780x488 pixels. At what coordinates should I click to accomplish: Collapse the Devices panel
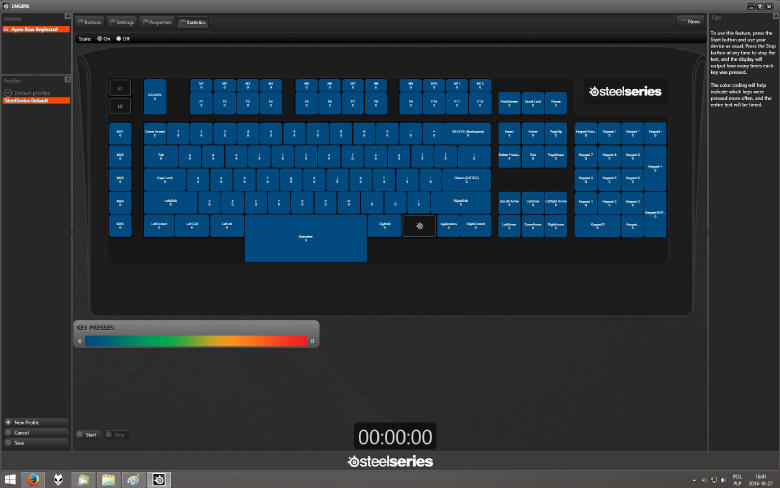(67, 16)
